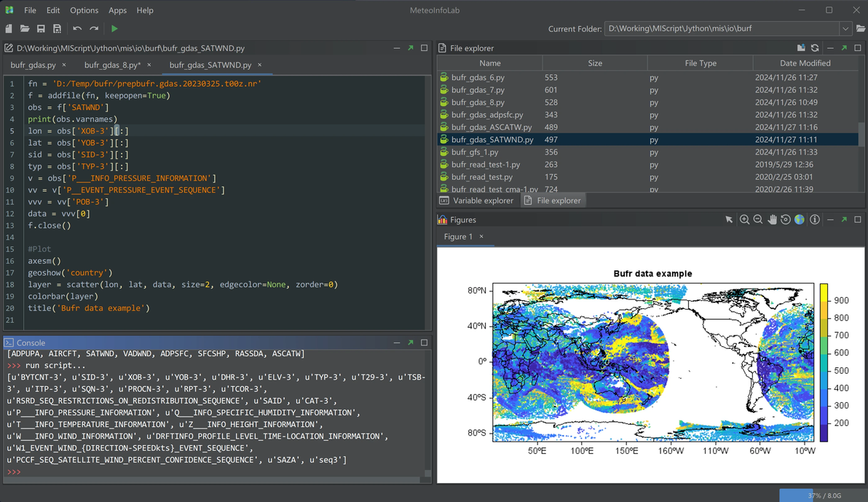Viewport: 868px width, 502px height.
Task: Toggle the Zoom out tool in Figures
Action: pos(758,219)
